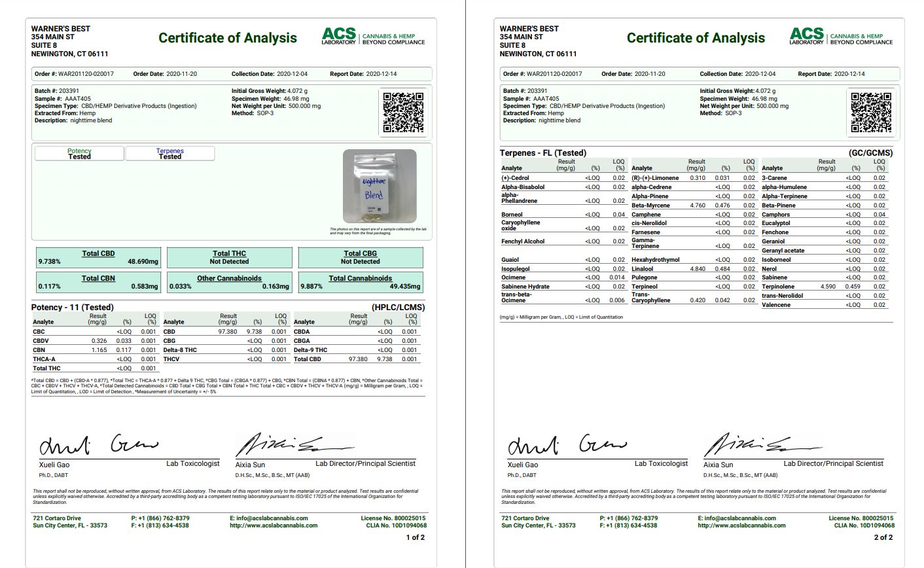Image resolution: width=924 pixels, height=568 pixels.
Task: Click Xueli Gao's signature on page 1
Action: click(x=99, y=445)
